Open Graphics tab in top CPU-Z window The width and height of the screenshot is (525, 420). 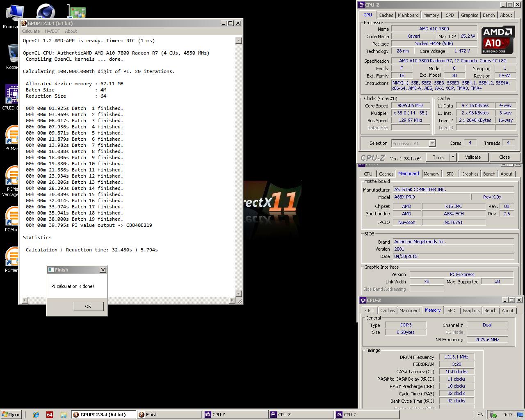pyautogui.click(x=469, y=15)
